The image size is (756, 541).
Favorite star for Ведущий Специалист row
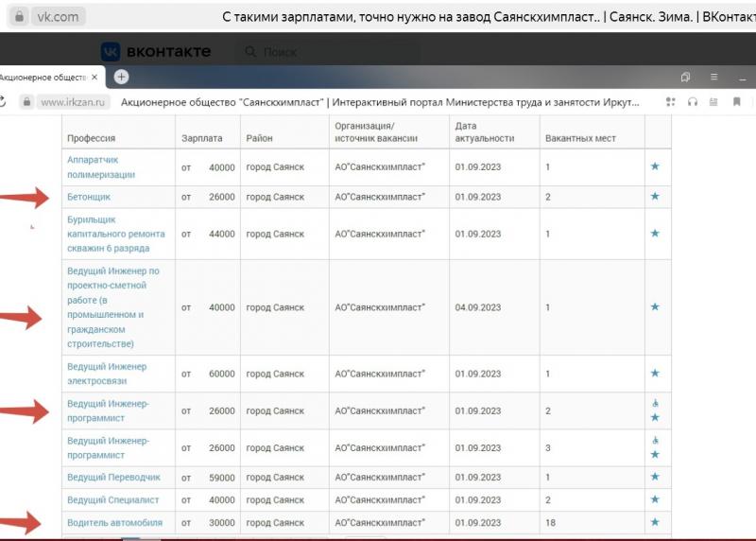(x=655, y=499)
